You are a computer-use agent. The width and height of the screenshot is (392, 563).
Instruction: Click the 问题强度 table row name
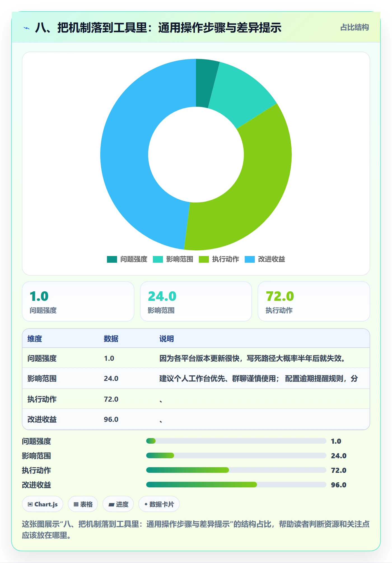click(42, 358)
